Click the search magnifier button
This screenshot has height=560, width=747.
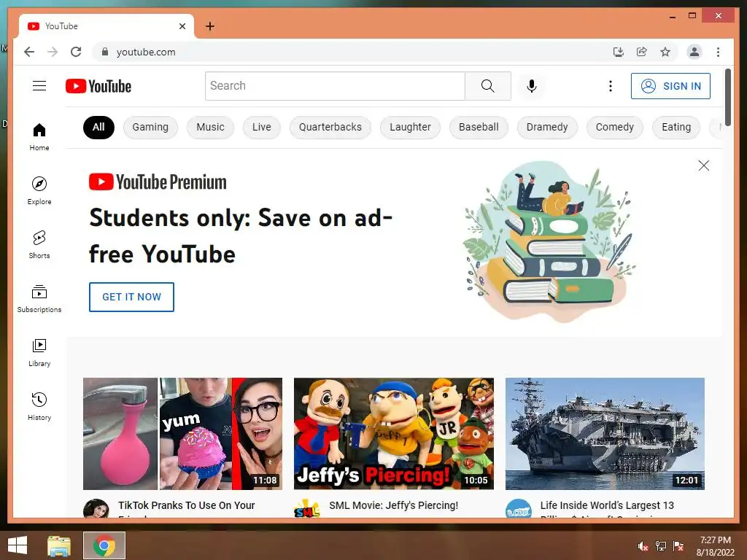click(x=487, y=86)
